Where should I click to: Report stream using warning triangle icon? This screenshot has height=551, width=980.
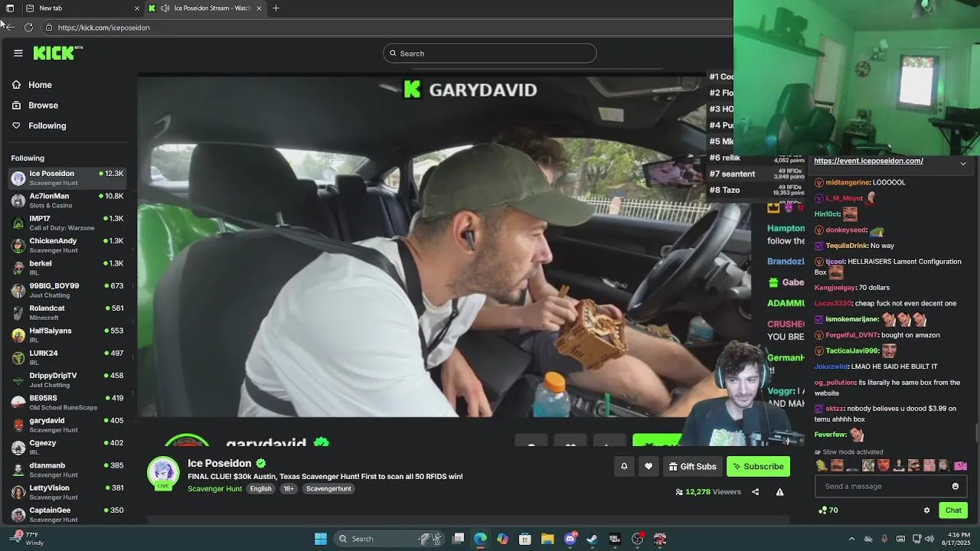(x=779, y=492)
